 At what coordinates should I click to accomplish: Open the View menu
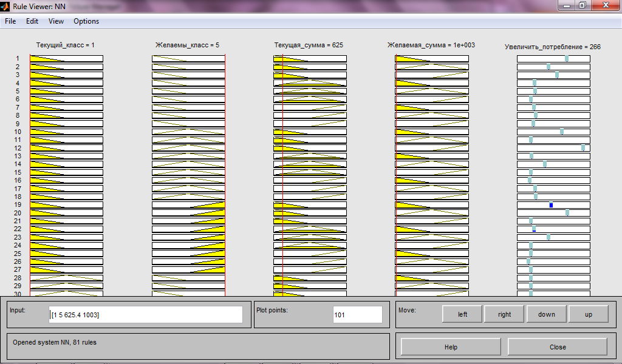(x=56, y=21)
